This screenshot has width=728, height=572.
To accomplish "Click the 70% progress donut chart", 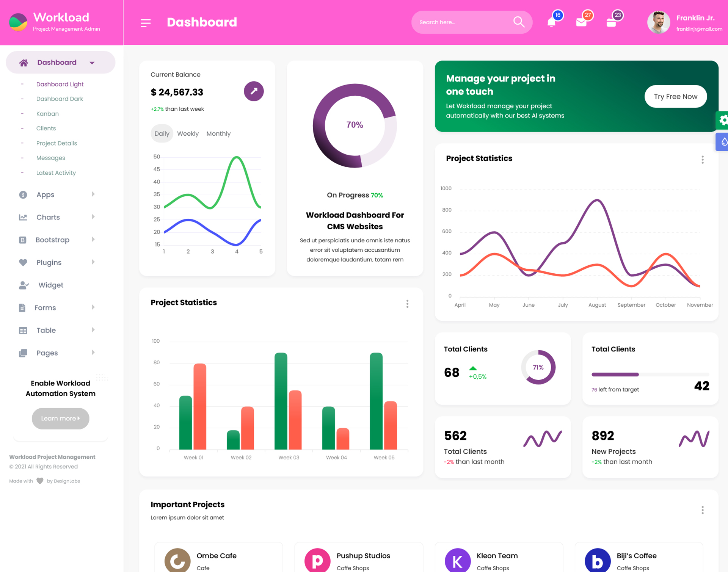I will pos(355,125).
